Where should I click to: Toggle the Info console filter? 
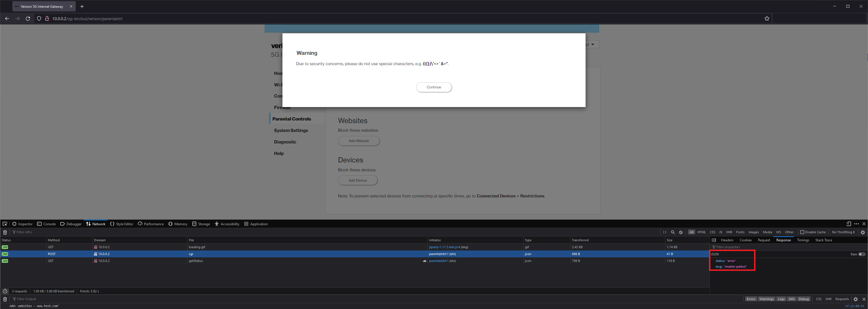pos(792,299)
